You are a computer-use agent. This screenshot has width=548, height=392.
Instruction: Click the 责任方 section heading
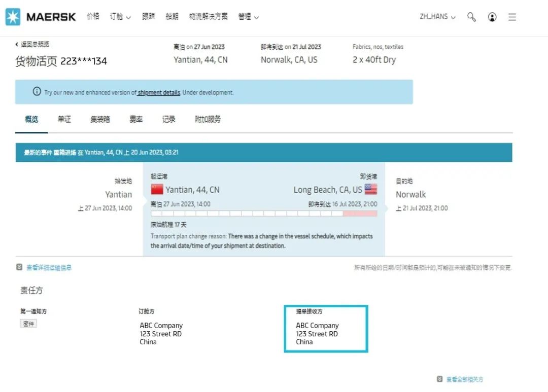tap(31, 290)
